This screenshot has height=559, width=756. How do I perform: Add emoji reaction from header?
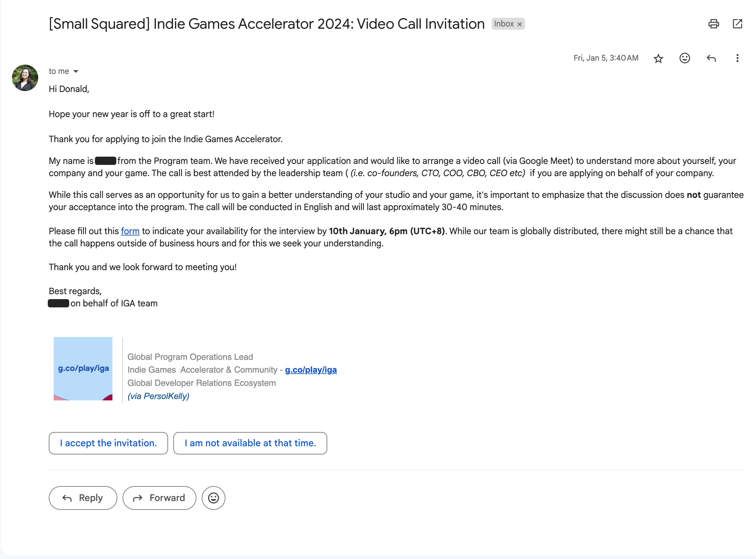click(684, 58)
